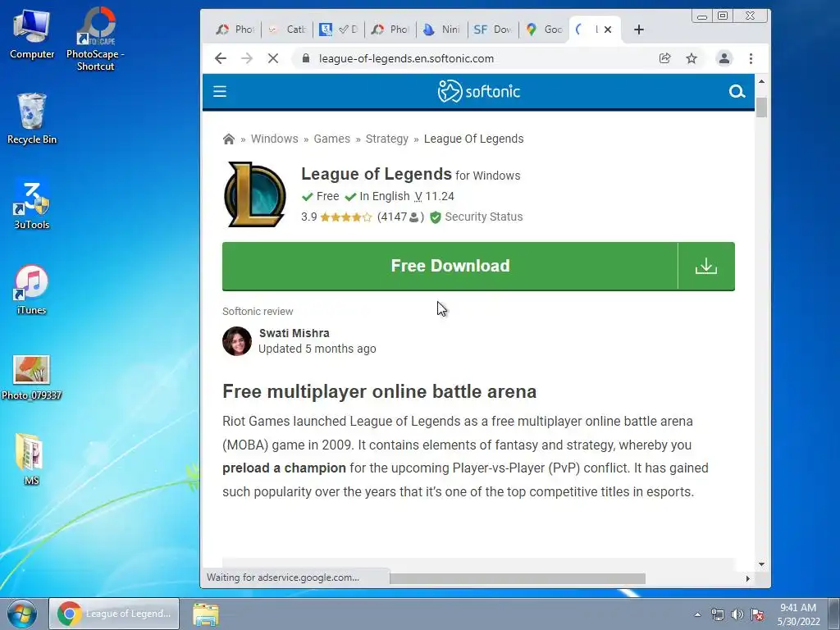Click the star rating row
Viewport: 840px width, 630px height.
click(345, 217)
